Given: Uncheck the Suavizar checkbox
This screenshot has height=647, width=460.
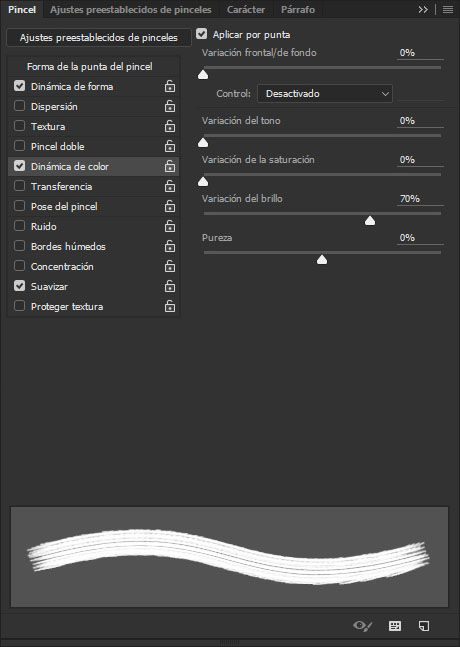Looking at the screenshot, I should (x=19, y=286).
